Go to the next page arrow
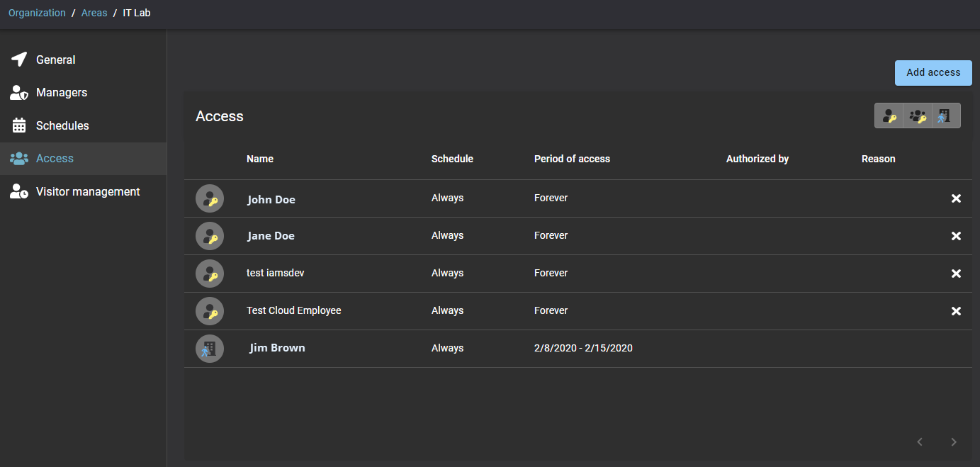 pos(954,442)
